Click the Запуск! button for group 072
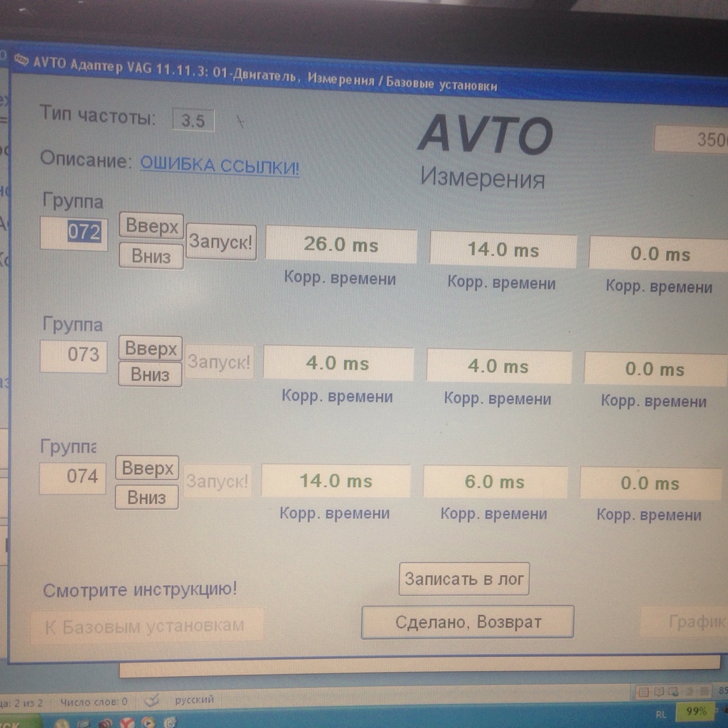 coord(220,242)
